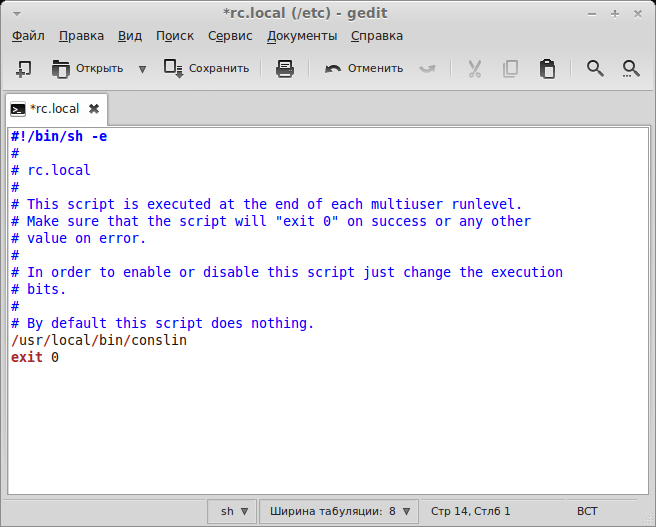Open the Файл menu
Image resolution: width=656 pixels, height=527 pixels.
pos(28,36)
